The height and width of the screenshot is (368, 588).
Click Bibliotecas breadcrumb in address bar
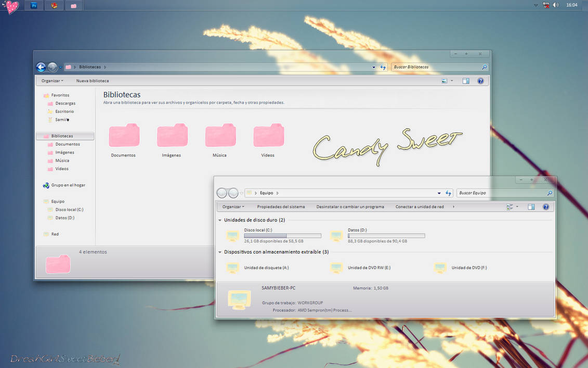[x=90, y=67]
